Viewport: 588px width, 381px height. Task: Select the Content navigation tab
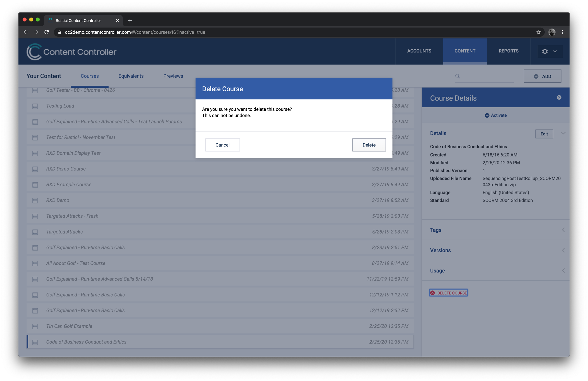pos(465,51)
